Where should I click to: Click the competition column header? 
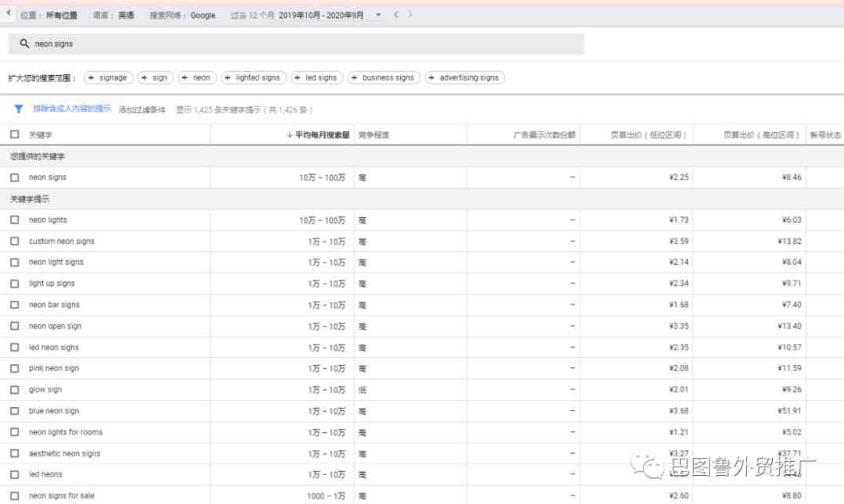(374, 134)
